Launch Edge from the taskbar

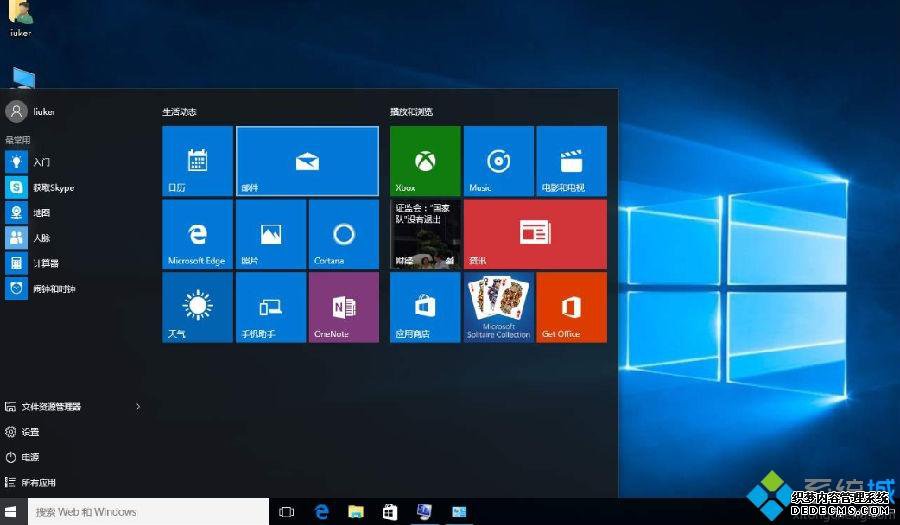(x=321, y=511)
